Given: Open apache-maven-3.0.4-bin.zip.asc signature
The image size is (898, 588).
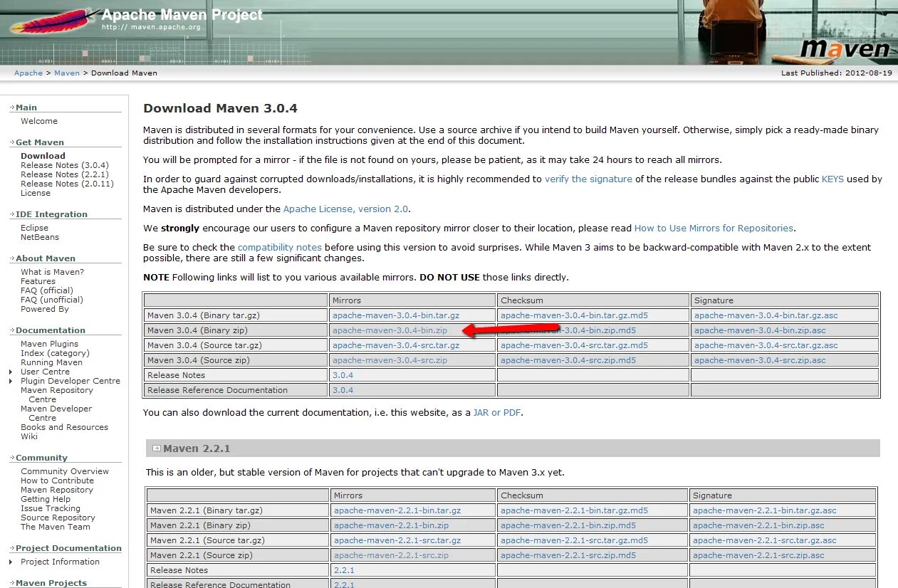Looking at the screenshot, I should (760, 330).
